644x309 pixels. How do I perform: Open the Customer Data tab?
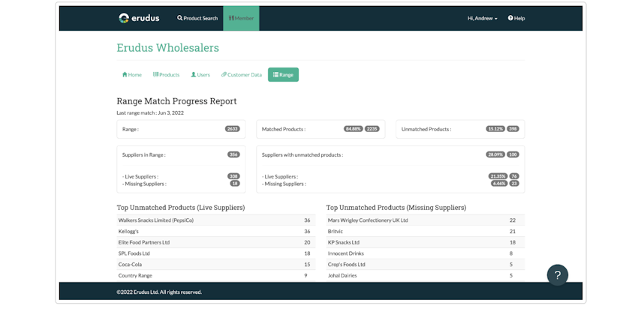[x=242, y=75]
